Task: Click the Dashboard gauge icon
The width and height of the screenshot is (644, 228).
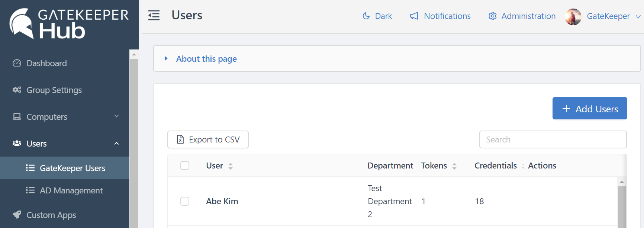Action: point(17,63)
